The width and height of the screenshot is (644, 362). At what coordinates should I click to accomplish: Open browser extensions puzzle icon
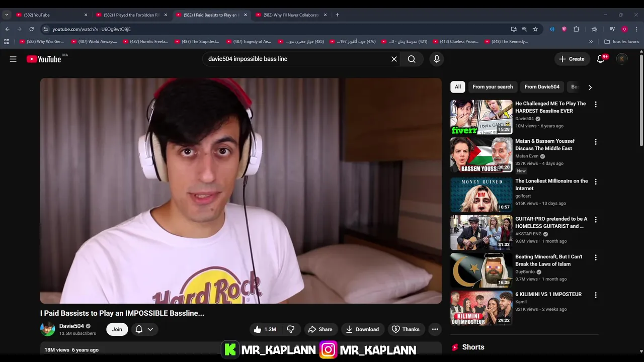pos(577,29)
